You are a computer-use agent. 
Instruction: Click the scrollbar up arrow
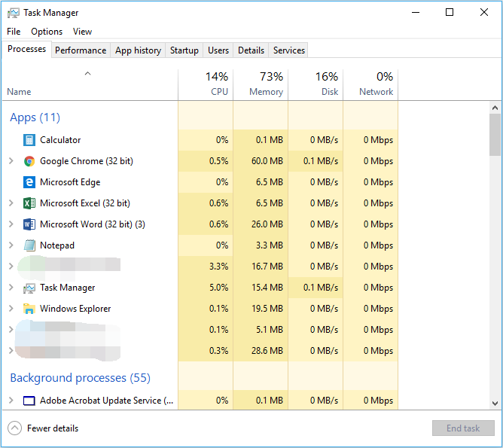coord(495,108)
